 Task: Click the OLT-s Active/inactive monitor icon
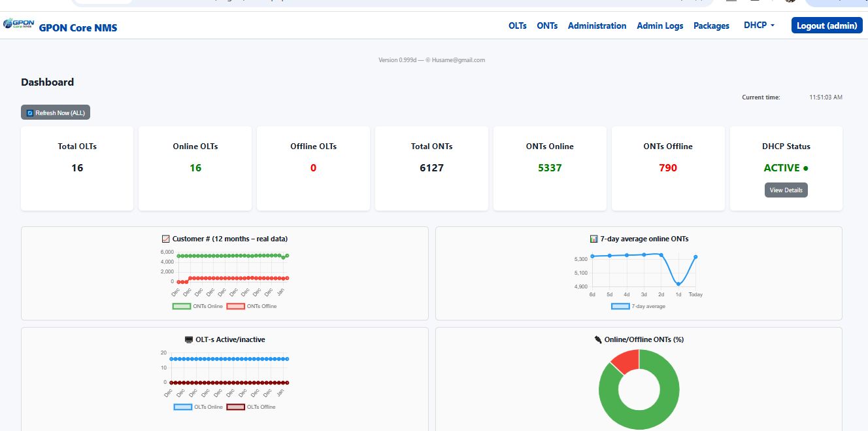click(x=189, y=339)
